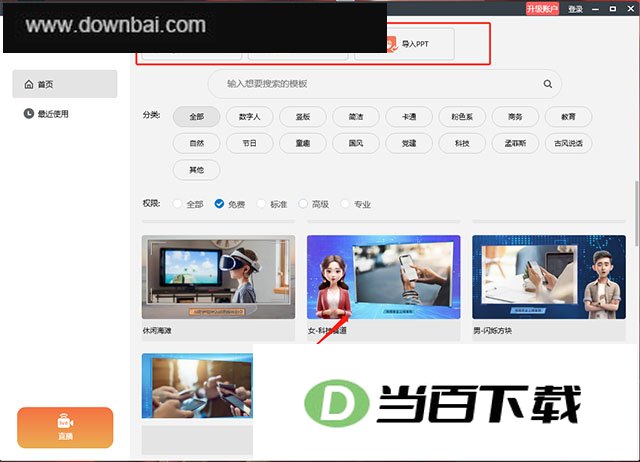Click the search magnifier icon
Image resolution: width=640 pixels, height=462 pixels.
pos(548,84)
